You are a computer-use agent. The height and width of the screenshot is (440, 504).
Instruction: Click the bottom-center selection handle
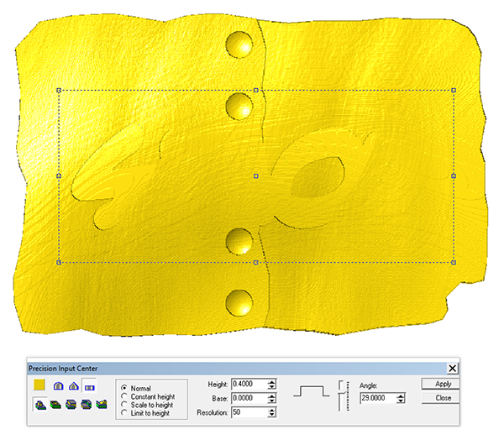[x=256, y=263]
